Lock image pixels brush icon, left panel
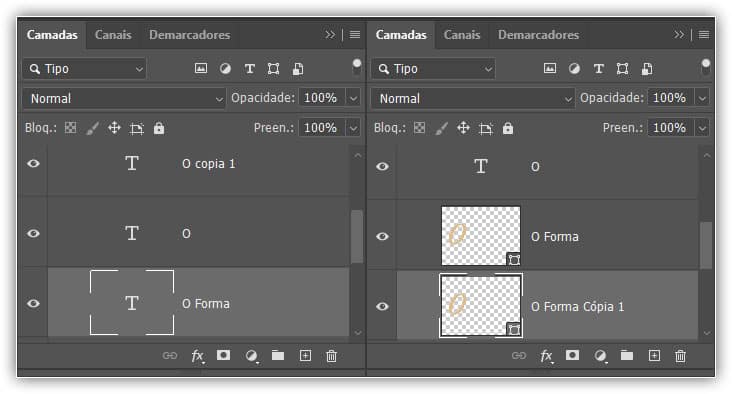This screenshot has width=732, height=394. 92,128
